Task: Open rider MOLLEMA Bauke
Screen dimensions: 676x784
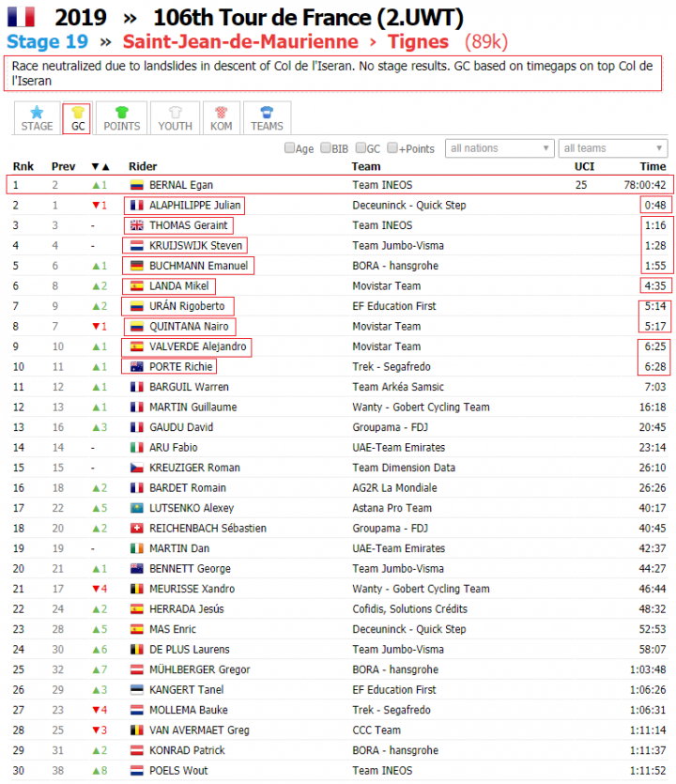Action: point(189,710)
